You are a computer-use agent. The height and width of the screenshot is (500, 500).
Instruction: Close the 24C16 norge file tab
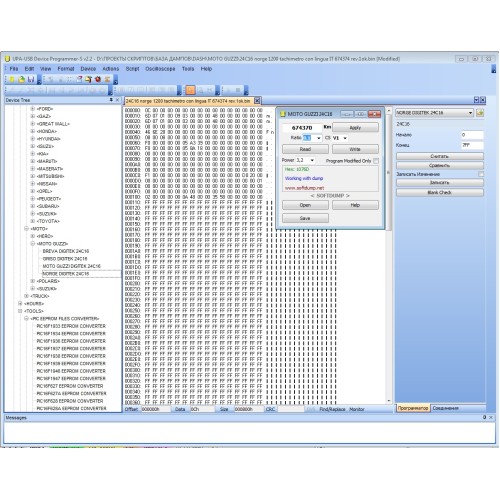point(257,100)
